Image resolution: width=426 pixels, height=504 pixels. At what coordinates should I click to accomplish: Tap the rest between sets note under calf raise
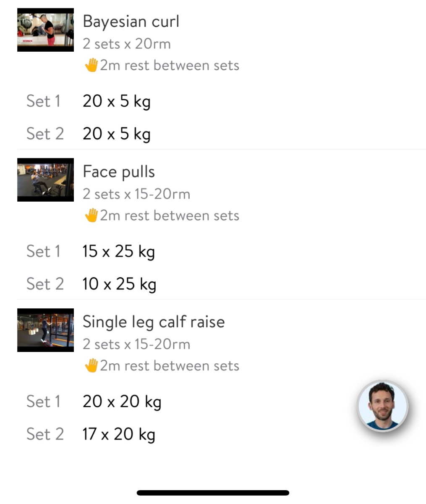click(x=170, y=366)
